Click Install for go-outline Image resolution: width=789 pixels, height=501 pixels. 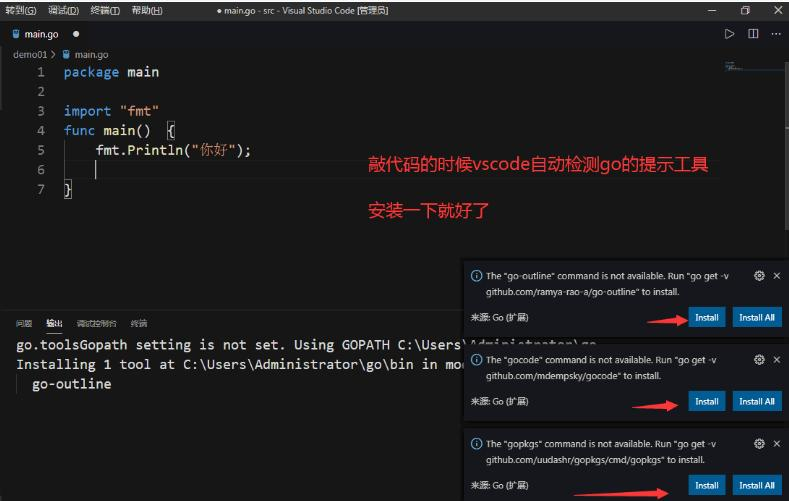[x=706, y=317]
